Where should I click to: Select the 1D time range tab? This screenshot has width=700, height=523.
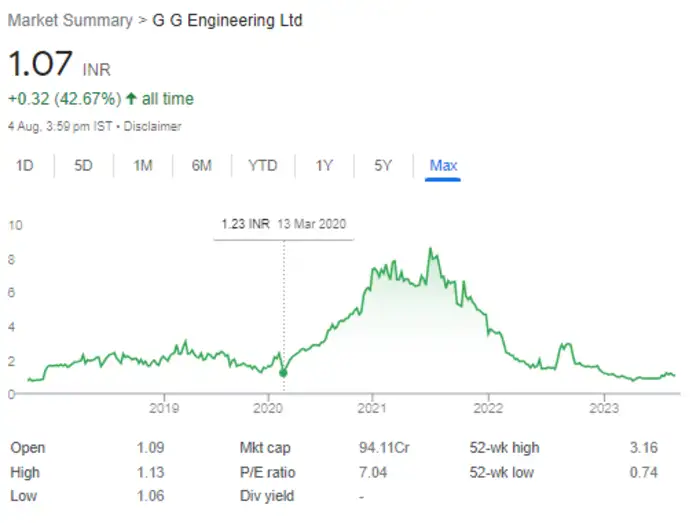[25, 166]
